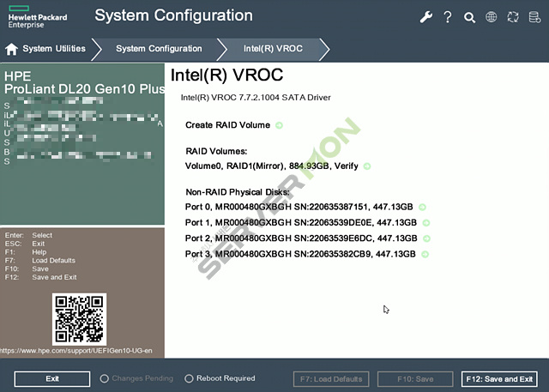Image resolution: width=549 pixels, height=392 pixels.
Task: Click F7: Load Defaults button
Action: coord(331,379)
